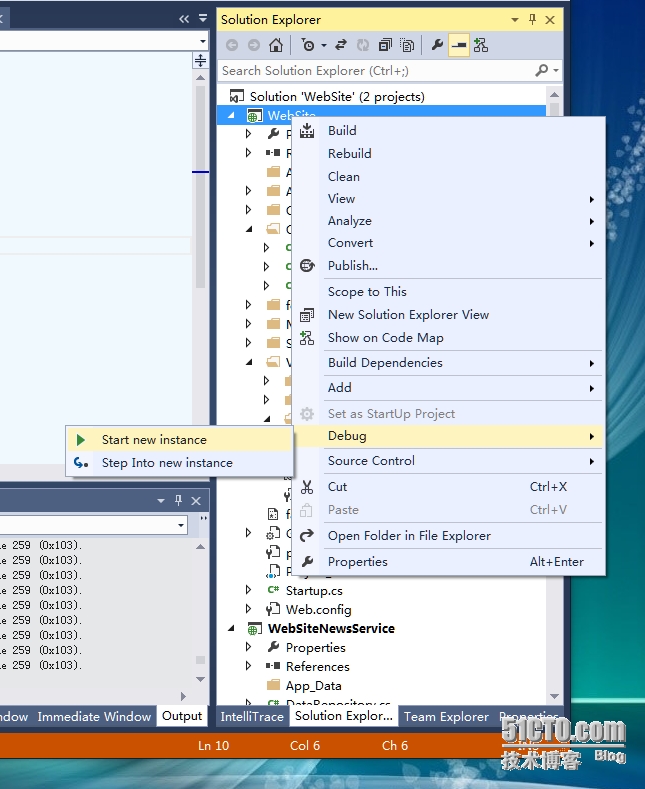Choose Build from the context menu
Image resolution: width=645 pixels, height=789 pixels.
pos(342,131)
